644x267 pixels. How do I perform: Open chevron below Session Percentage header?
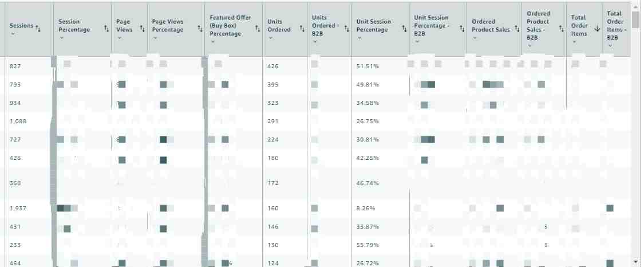62,38
